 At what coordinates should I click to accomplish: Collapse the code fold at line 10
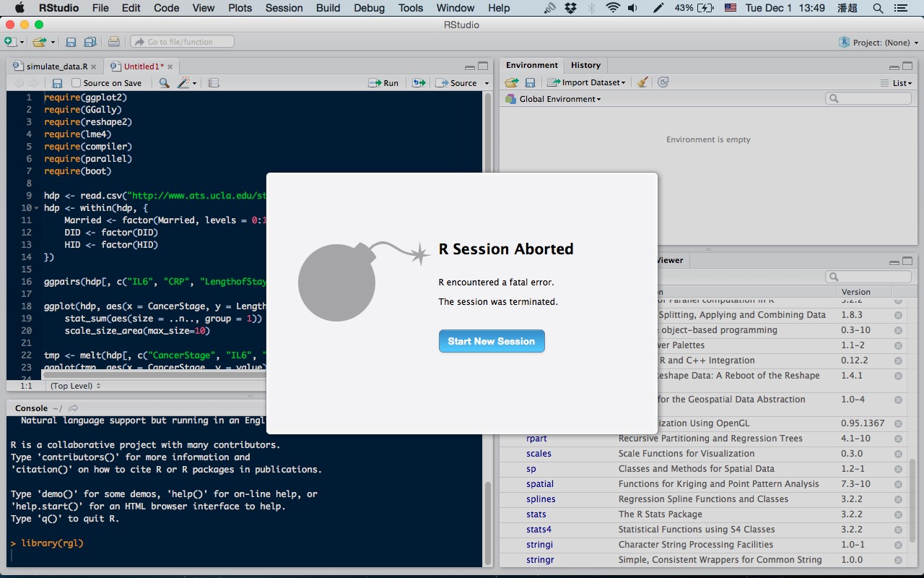(37, 208)
